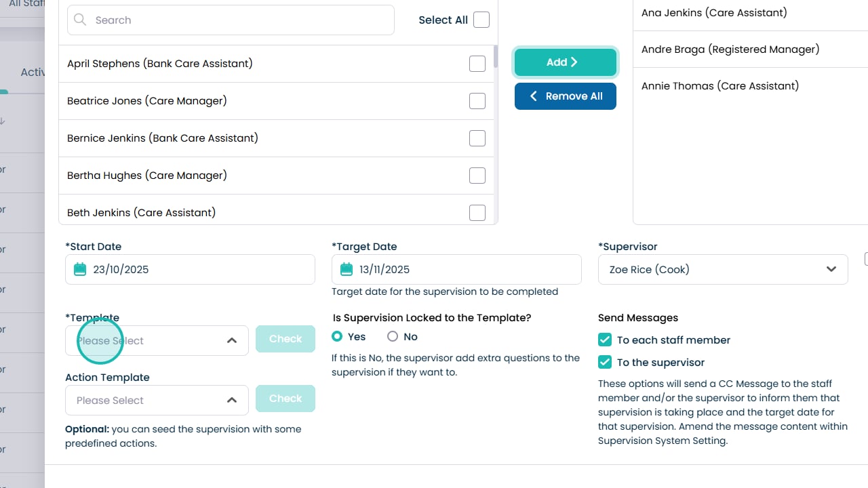Open the Template Please Select dropdown
The image size is (868, 488).
click(149, 340)
